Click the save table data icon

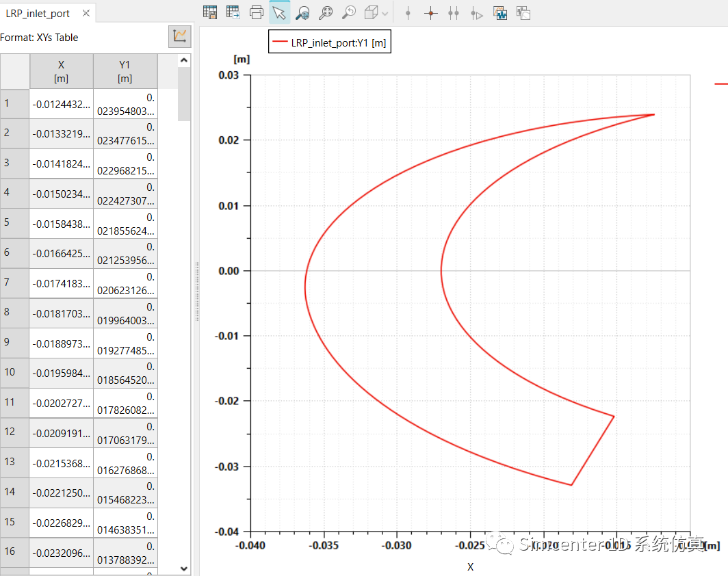[x=210, y=12]
